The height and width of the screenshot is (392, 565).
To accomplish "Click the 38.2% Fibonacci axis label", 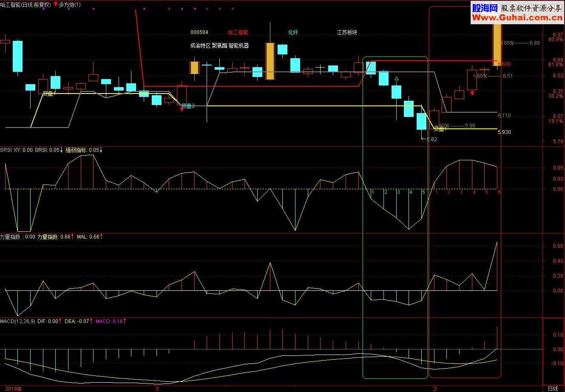I will (556, 96).
